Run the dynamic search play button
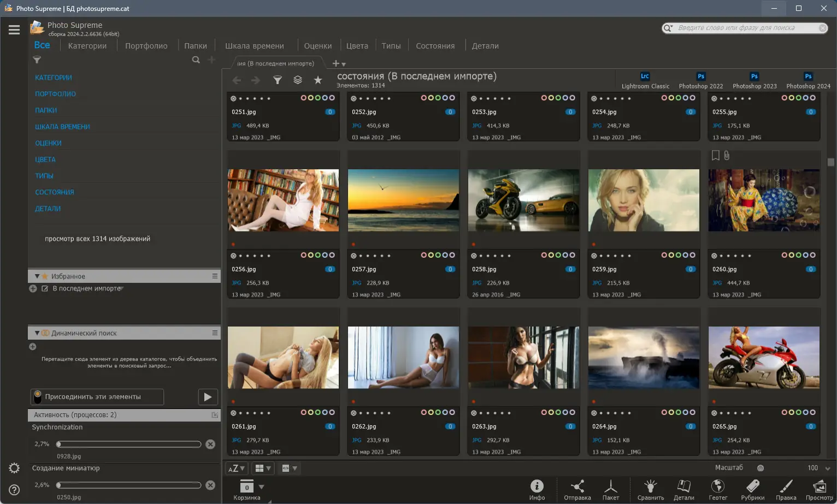 click(x=208, y=397)
